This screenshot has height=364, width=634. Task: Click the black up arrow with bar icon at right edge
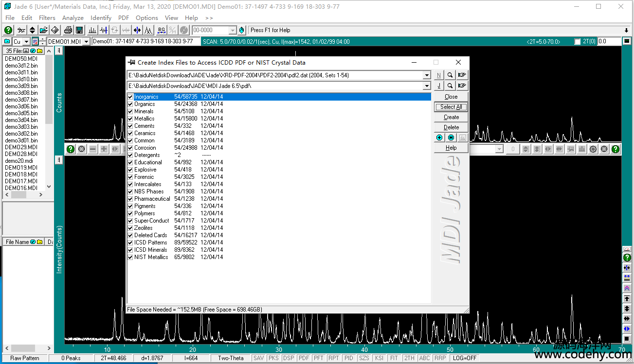(627, 298)
